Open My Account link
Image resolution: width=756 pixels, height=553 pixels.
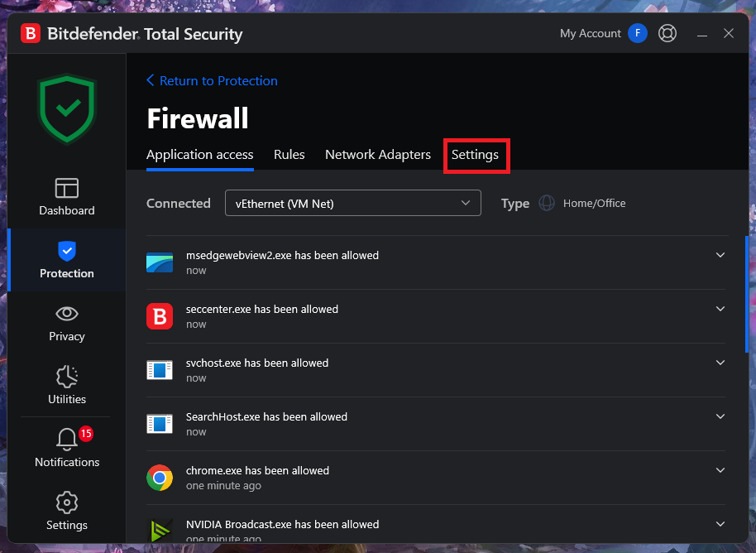pos(590,33)
